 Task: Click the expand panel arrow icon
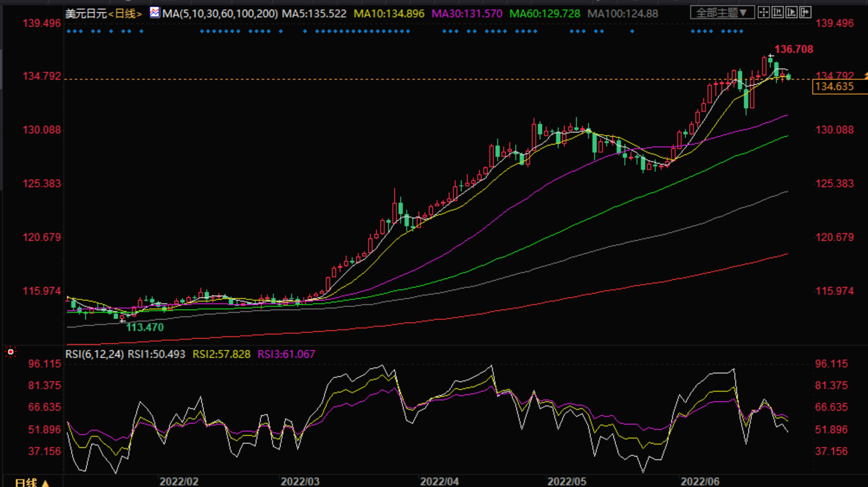tap(806, 12)
